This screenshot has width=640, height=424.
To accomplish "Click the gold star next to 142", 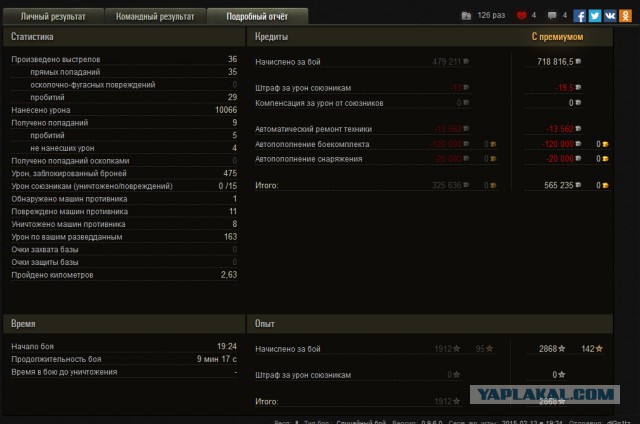I will 599,349.
